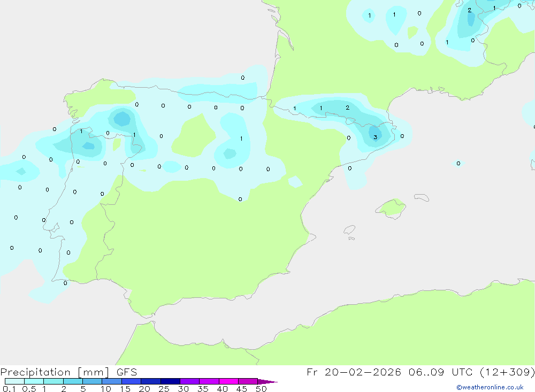Screen dimensions: 535x392
Task: Click the Mallorca island on the map
Action: click(391, 208)
